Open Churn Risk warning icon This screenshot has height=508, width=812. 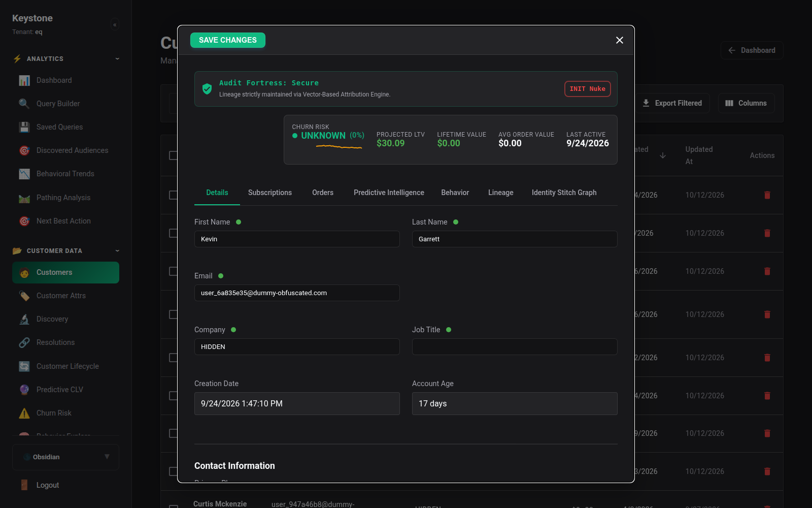coord(24,413)
